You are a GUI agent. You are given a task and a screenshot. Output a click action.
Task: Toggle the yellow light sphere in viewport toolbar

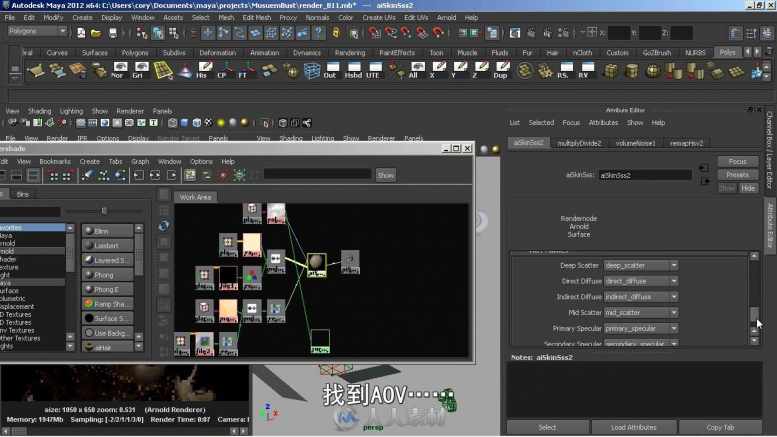point(221,123)
